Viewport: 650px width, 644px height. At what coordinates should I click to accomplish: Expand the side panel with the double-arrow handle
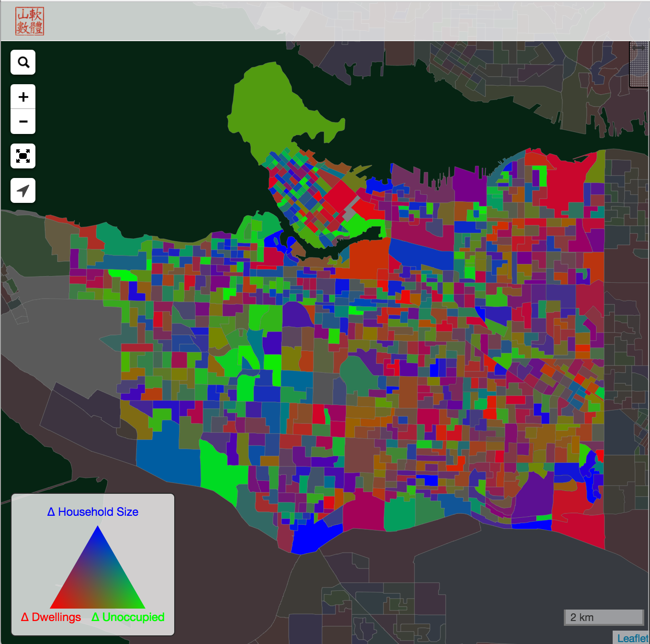639,65
